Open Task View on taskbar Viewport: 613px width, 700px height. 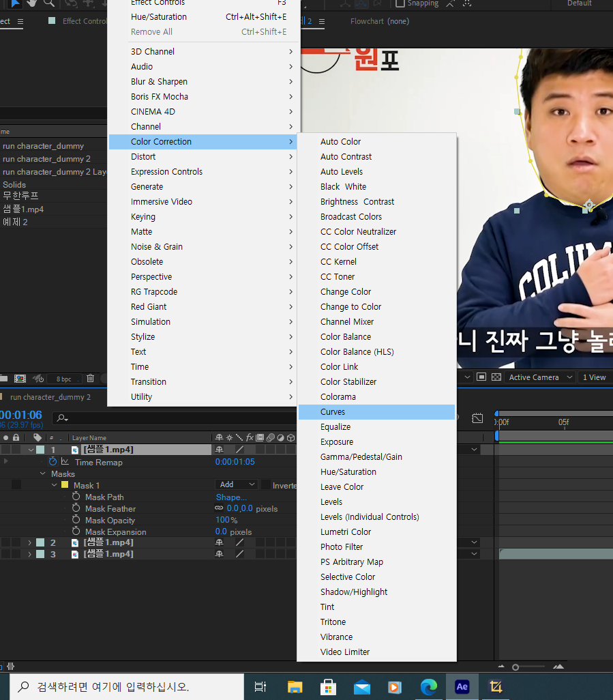[260, 686]
